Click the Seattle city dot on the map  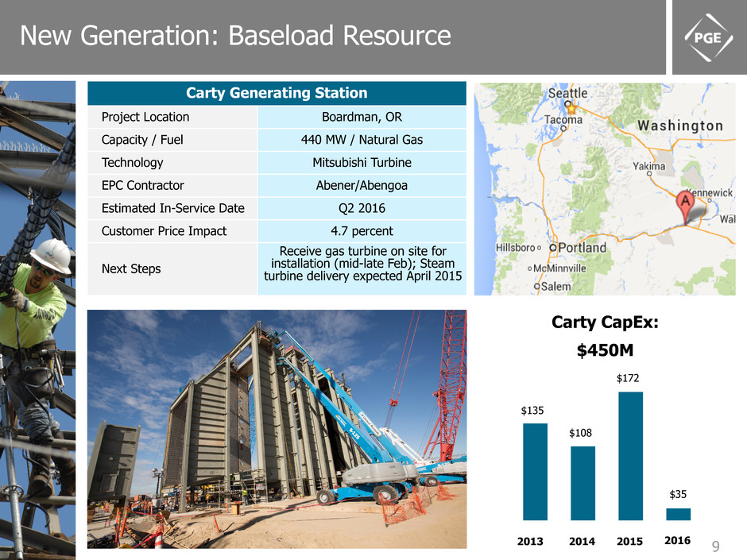pyautogui.click(x=567, y=104)
